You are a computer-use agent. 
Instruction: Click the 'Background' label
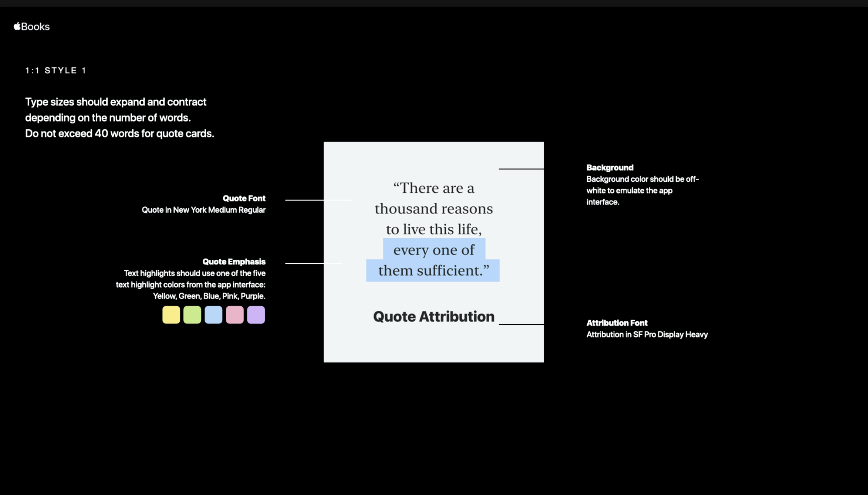(x=610, y=167)
